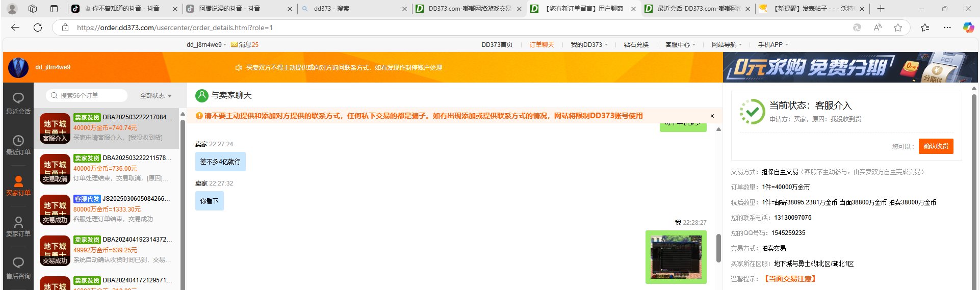This screenshot has height=290, width=980.
Task: Click the speaker icon beside the announcement
Action: (238, 68)
